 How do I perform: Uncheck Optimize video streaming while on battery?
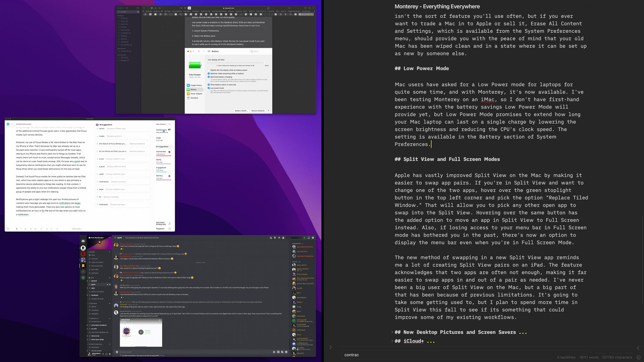point(208,74)
